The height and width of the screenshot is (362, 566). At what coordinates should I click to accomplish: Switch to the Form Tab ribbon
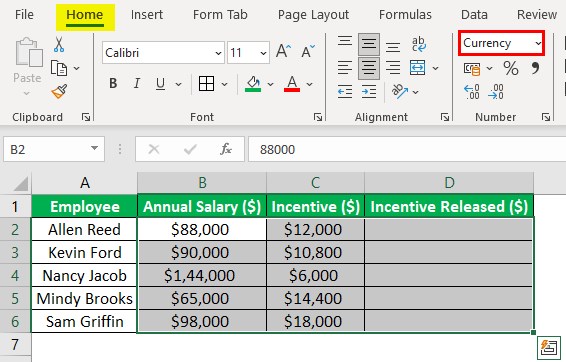click(x=220, y=14)
